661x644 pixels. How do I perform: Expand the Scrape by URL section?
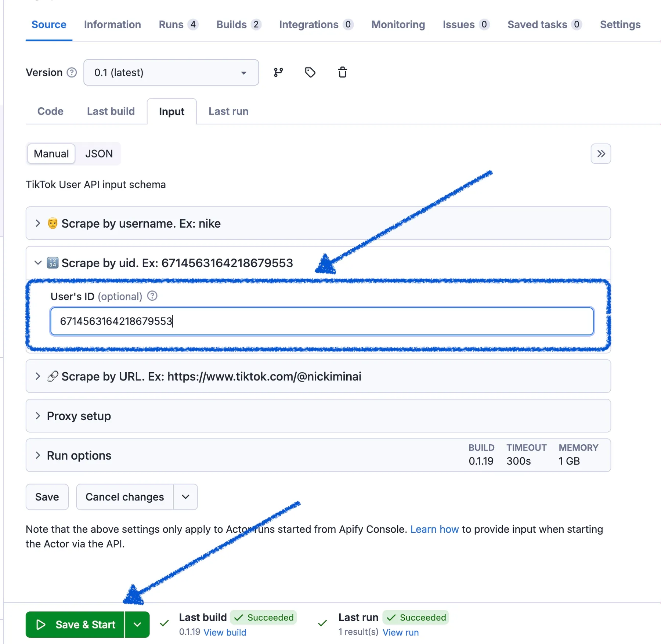point(318,376)
